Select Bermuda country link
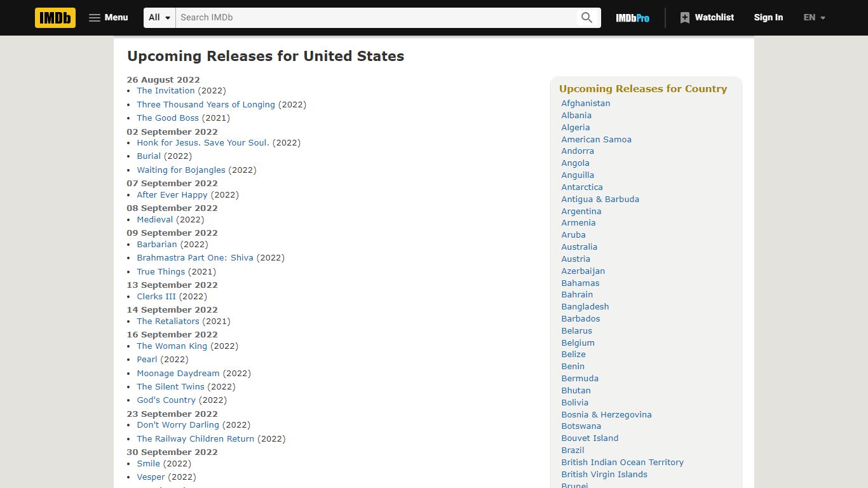 point(580,379)
